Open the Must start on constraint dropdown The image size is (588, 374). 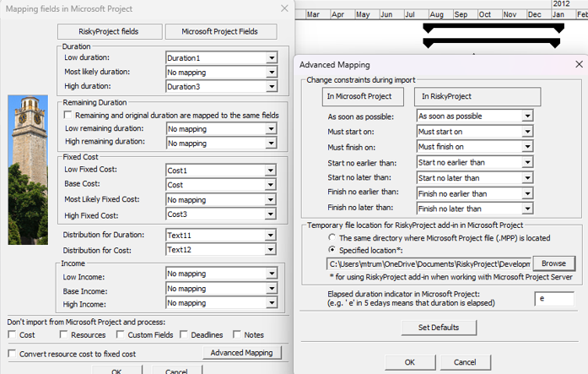(x=475, y=132)
